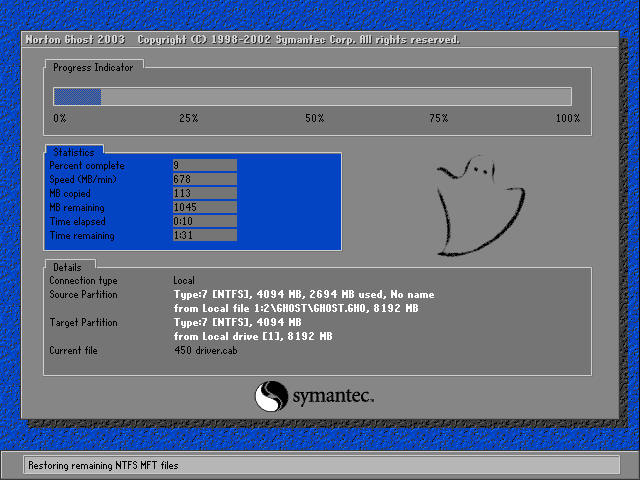The width and height of the screenshot is (640, 480).
Task: Click the filled part of the progress bar
Action: [x=78, y=97]
